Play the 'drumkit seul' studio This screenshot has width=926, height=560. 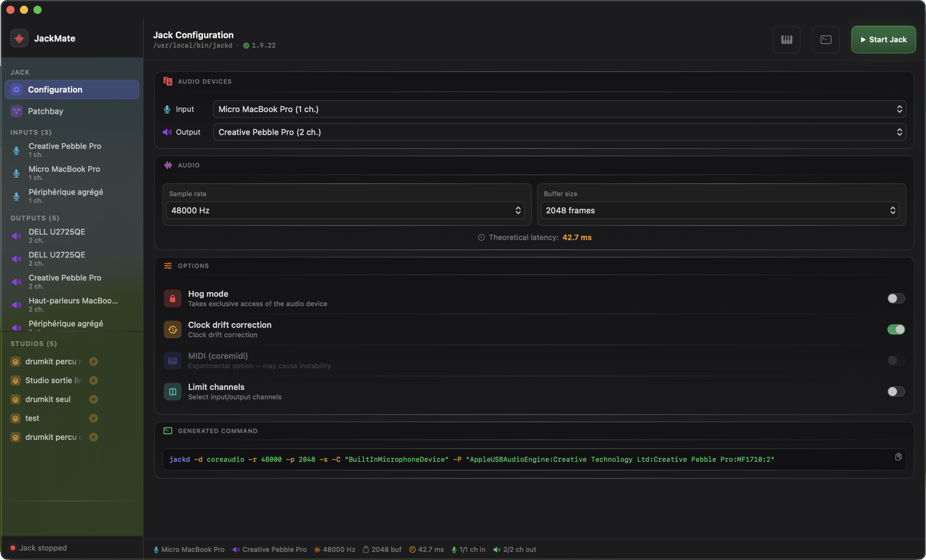[x=94, y=399]
